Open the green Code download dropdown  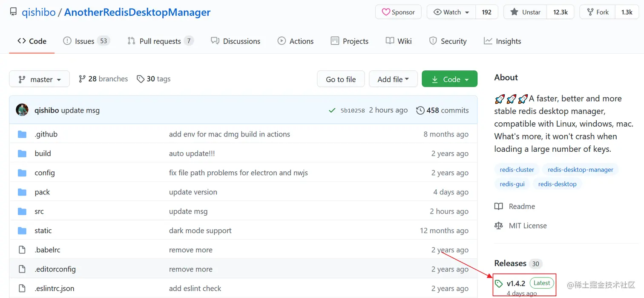[449, 79]
